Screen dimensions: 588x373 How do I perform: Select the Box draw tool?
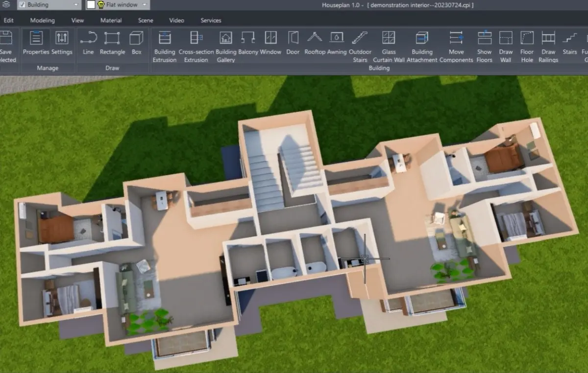pos(136,43)
